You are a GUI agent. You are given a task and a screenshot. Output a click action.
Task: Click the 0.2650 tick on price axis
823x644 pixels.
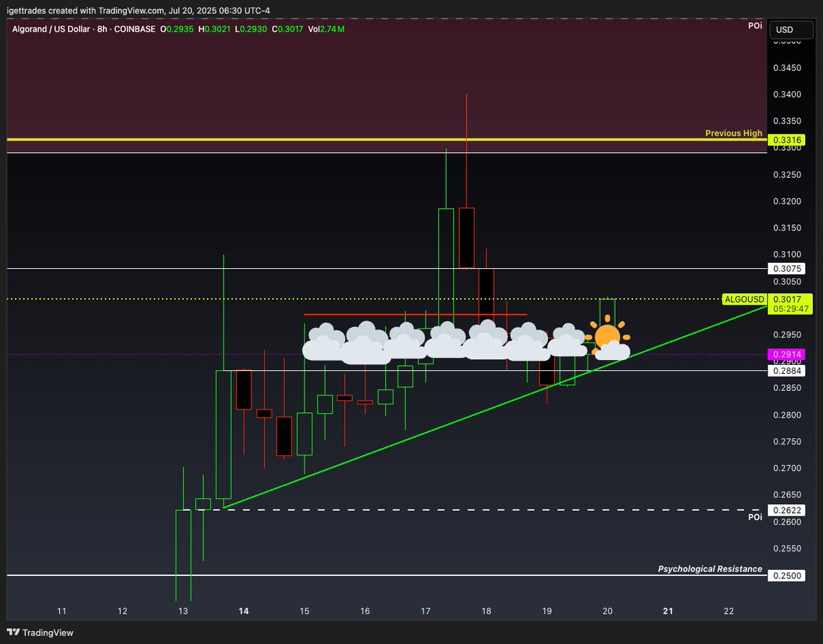787,495
